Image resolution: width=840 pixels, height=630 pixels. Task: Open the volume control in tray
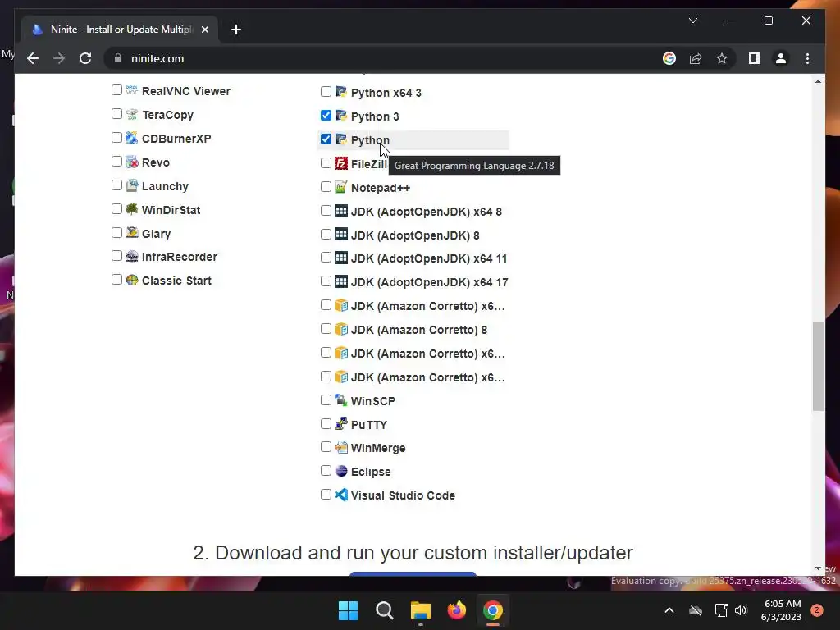[x=741, y=610]
